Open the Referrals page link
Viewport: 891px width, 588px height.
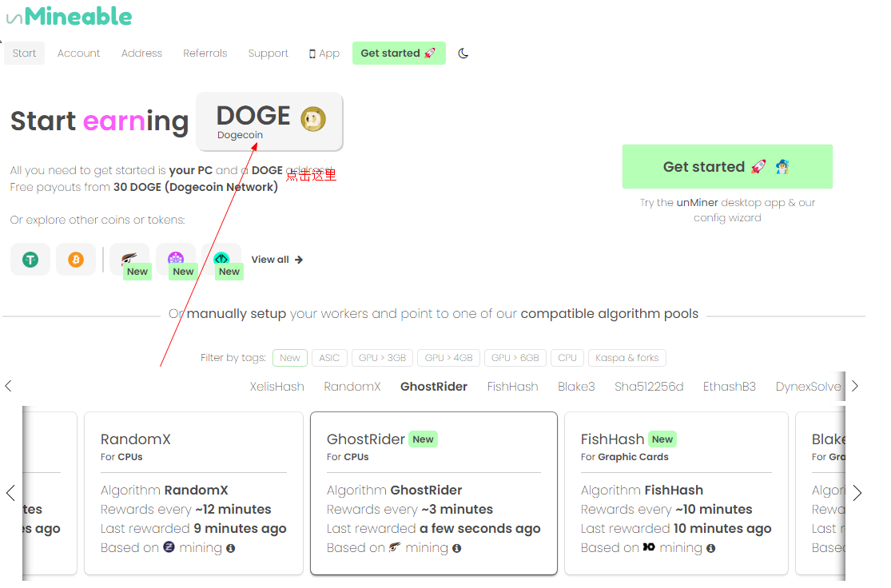205,54
